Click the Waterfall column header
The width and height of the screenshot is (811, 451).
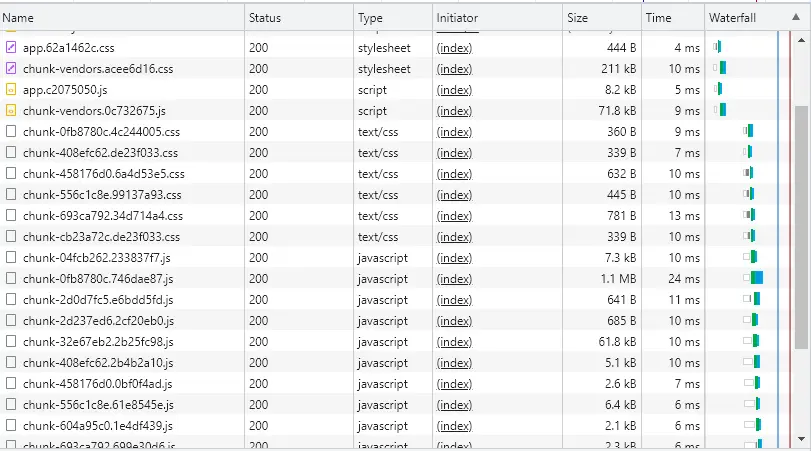[x=733, y=18]
